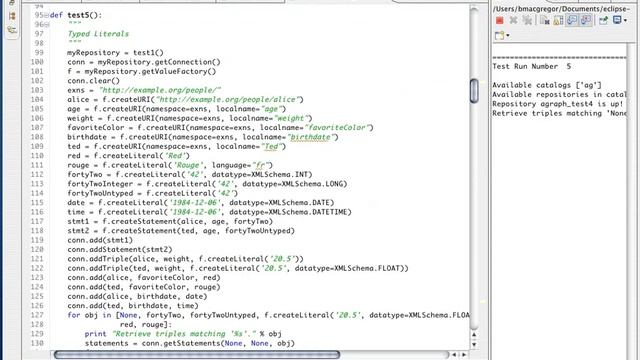This screenshot has height=360, width=640.
Task: Collapse the docstring fold marker at line 96
Action: pyautogui.click(x=46, y=25)
